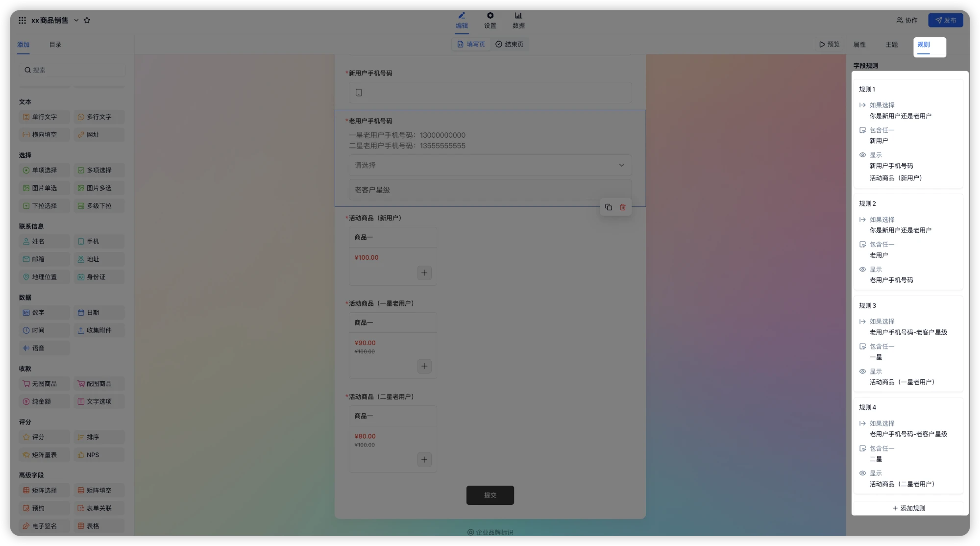Open the apps grid icon

point(22,20)
